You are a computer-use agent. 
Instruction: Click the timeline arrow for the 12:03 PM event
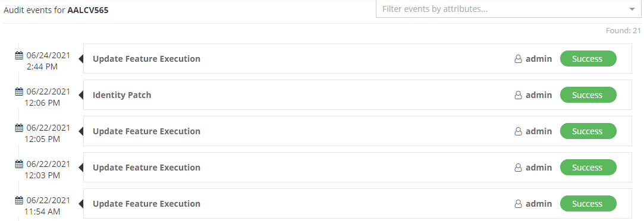click(x=81, y=168)
